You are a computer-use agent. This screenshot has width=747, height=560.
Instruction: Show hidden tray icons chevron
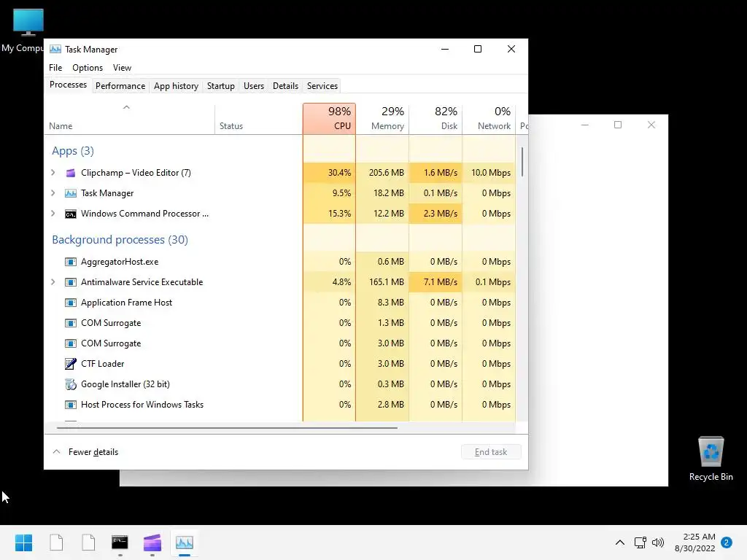(620, 542)
